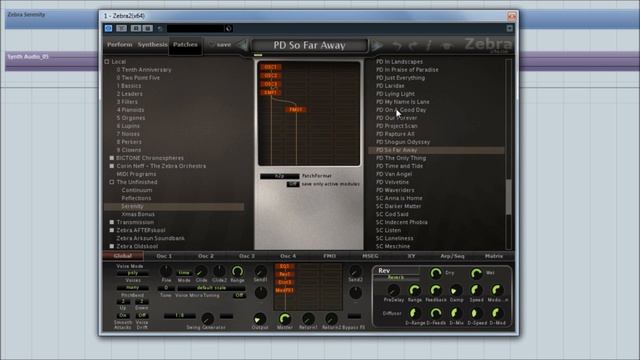Select Zebra Serenity track in DAW window
The height and width of the screenshot is (360, 640).
(x=51, y=19)
